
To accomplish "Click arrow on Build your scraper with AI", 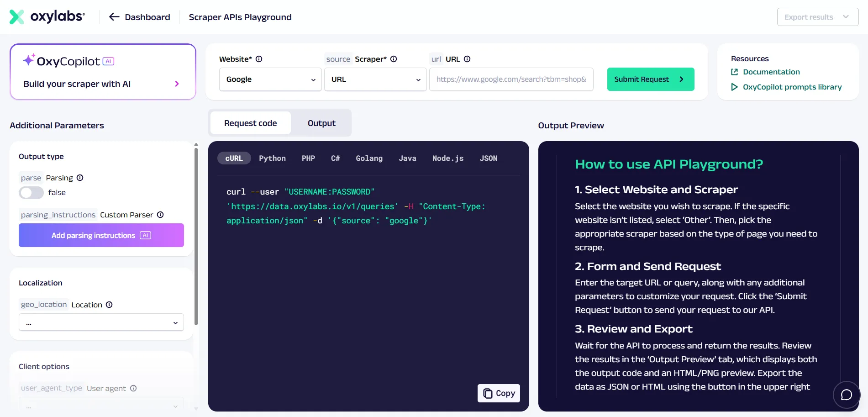I will tap(177, 84).
